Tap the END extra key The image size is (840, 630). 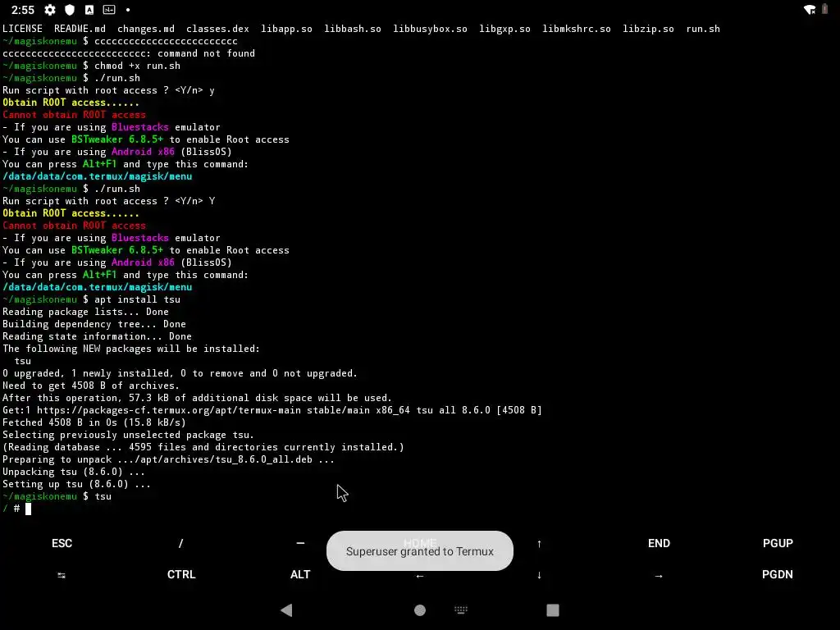pos(659,543)
